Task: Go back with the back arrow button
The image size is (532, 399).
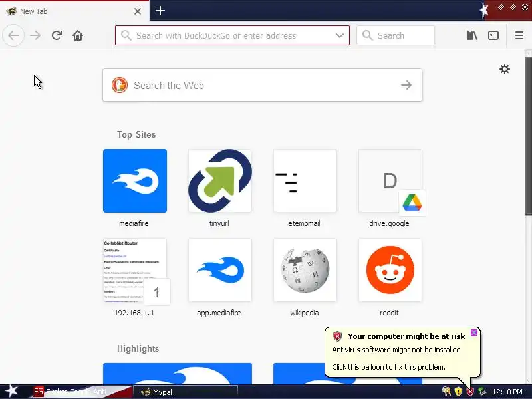Action: pyautogui.click(x=13, y=35)
